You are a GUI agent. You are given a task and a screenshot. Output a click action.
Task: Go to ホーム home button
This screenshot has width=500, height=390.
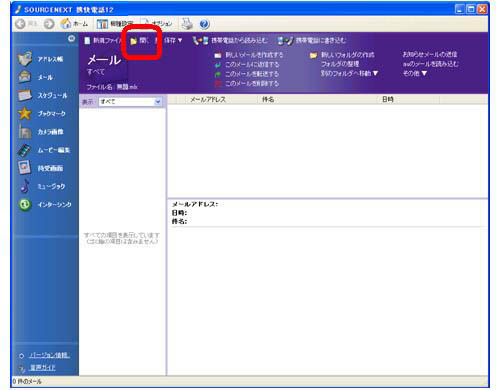coord(74,24)
